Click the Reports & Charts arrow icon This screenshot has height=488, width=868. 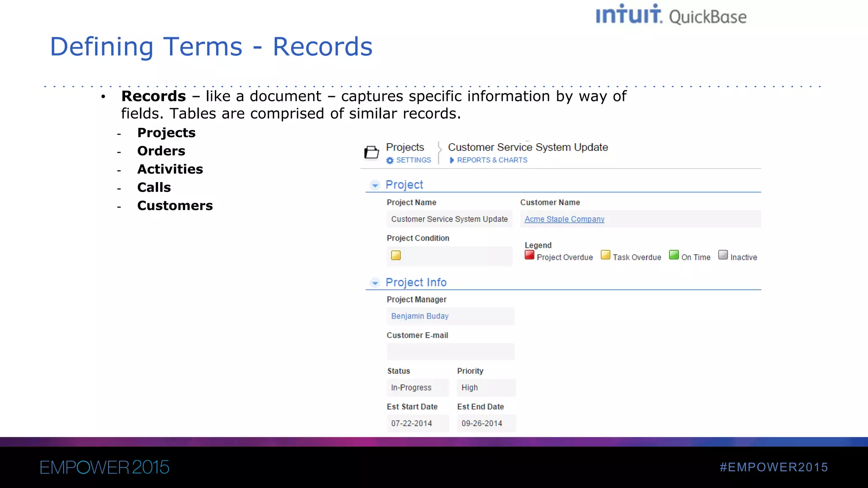point(452,160)
